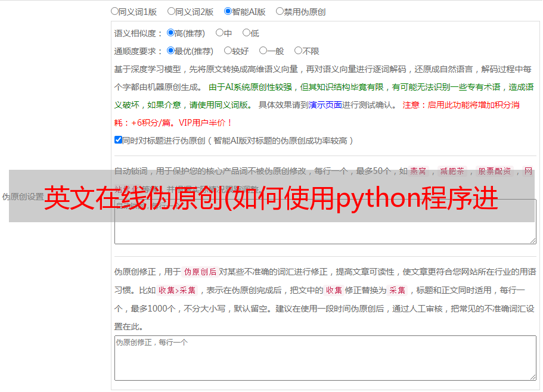Image resolution: width=543 pixels, height=392 pixels.
Task: Click inside the 自动锁词 text area
Action: click(x=325, y=222)
